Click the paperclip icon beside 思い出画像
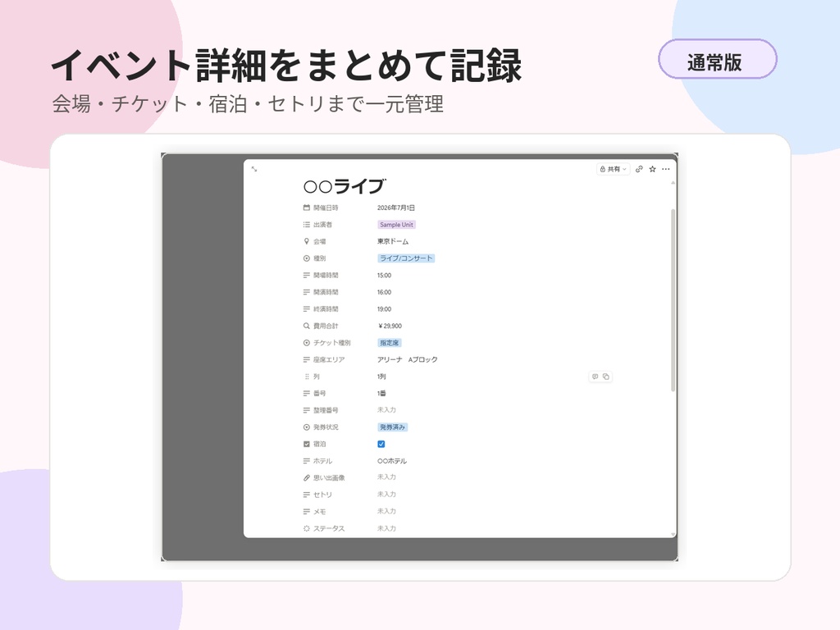 click(x=307, y=477)
